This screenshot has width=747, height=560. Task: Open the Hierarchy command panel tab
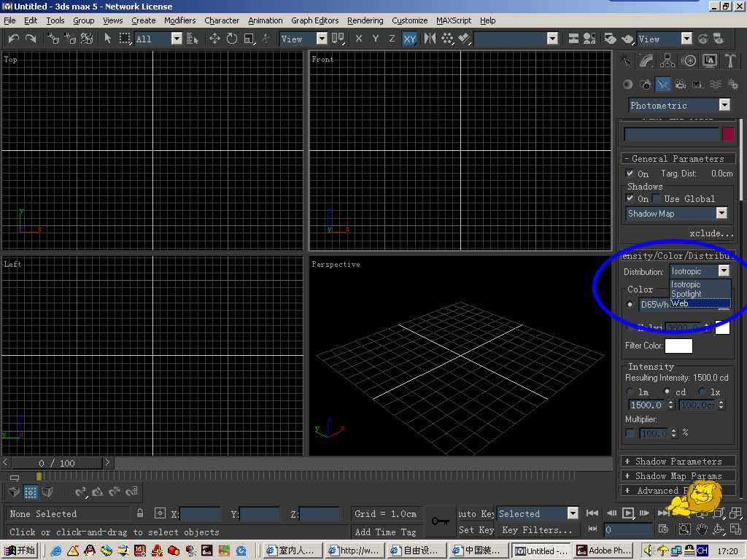click(x=667, y=61)
